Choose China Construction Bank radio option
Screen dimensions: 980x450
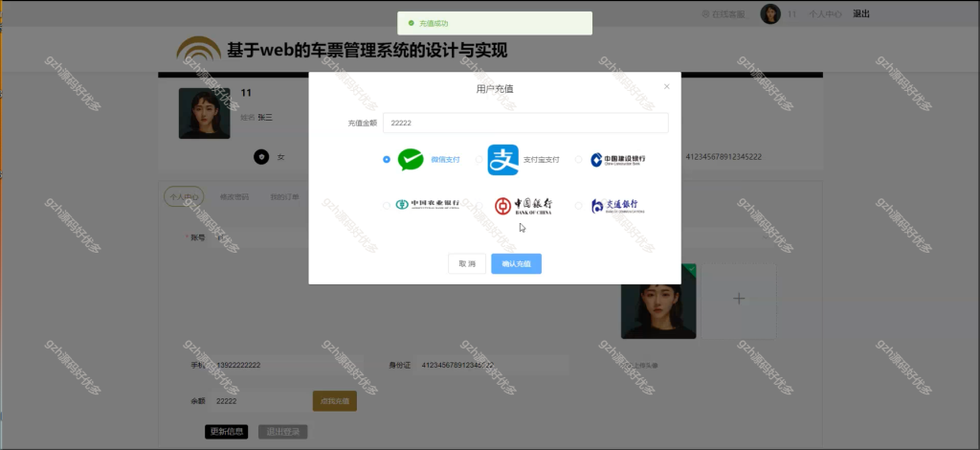click(578, 159)
